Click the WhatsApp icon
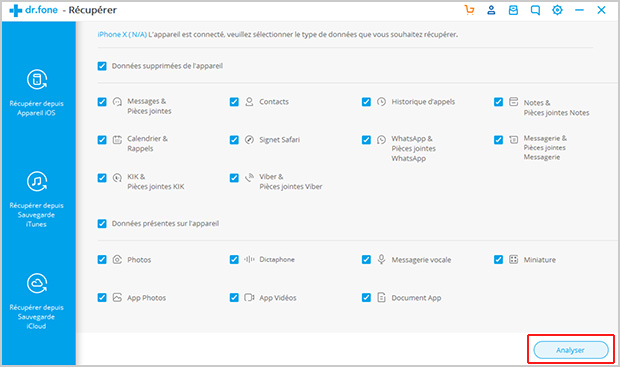Viewport: 620px width, 367px height. 381,140
